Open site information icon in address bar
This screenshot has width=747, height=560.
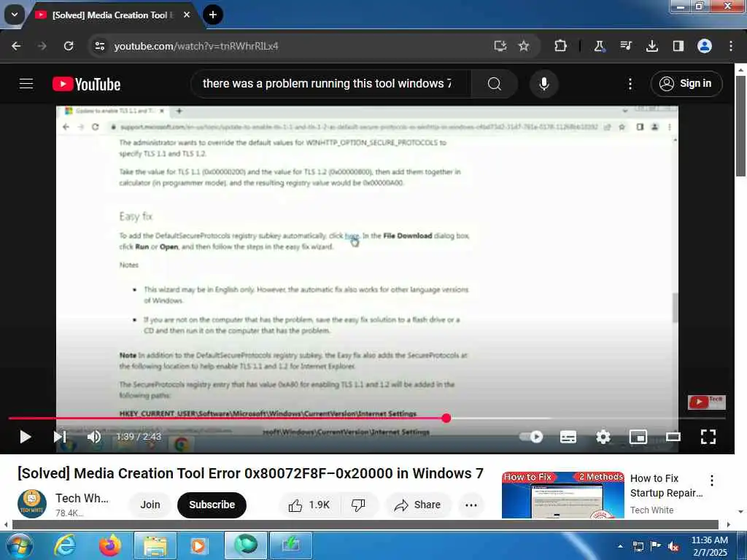(x=99, y=46)
